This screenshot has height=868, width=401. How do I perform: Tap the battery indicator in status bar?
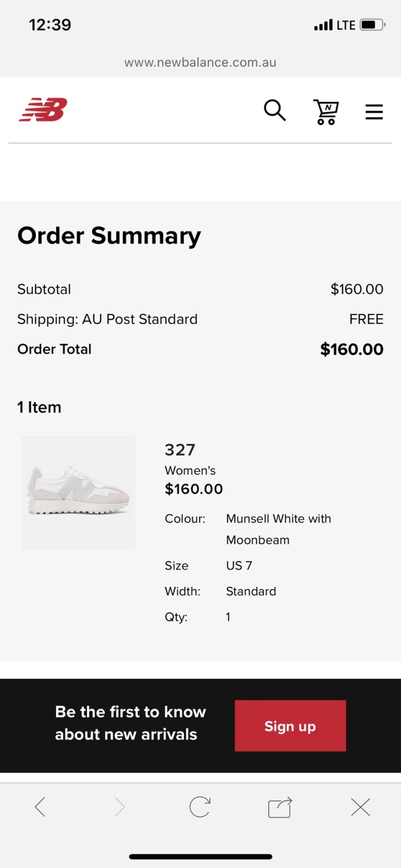coord(372,25)
